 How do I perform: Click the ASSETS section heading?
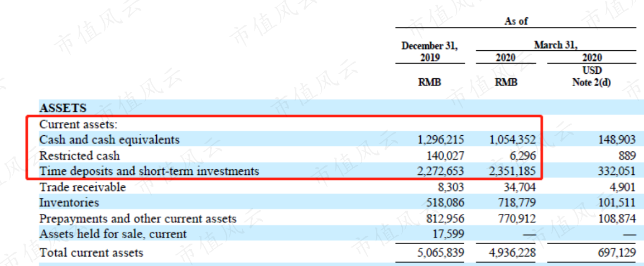(x=63, y=108)
